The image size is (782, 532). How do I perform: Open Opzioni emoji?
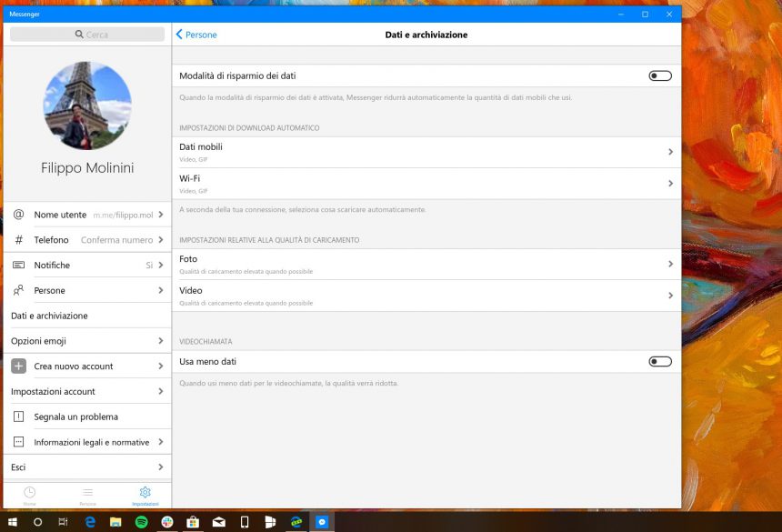87,341
